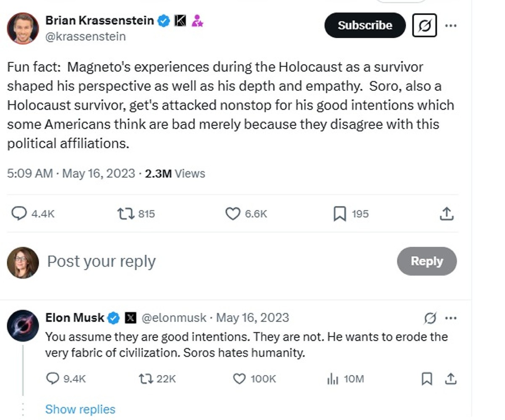
Task: Click the Grok slash icon beside Subscribe
Action: [424, 26]
